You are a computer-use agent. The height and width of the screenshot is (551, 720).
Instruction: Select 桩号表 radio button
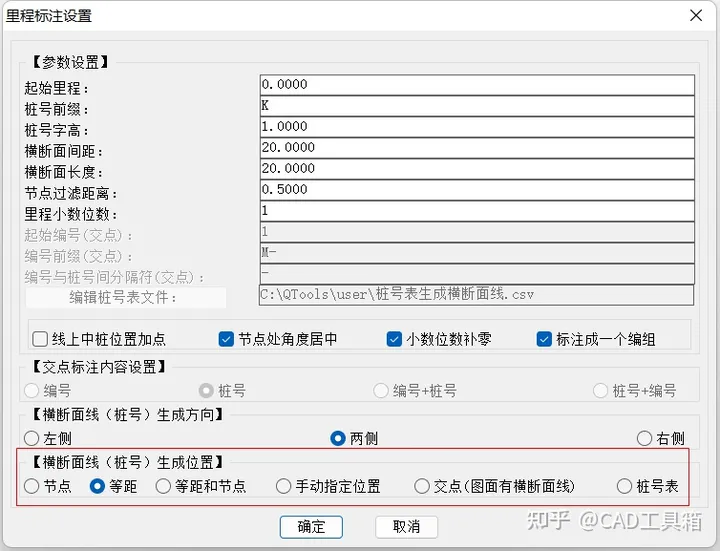[x=624, y=486]
